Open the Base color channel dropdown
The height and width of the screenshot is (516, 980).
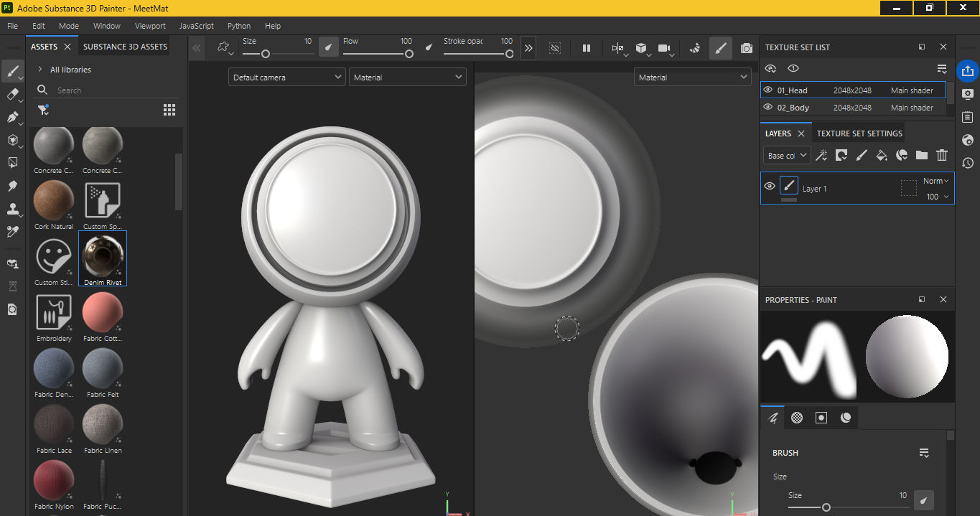pyautogui.click(x=787, y=155)
